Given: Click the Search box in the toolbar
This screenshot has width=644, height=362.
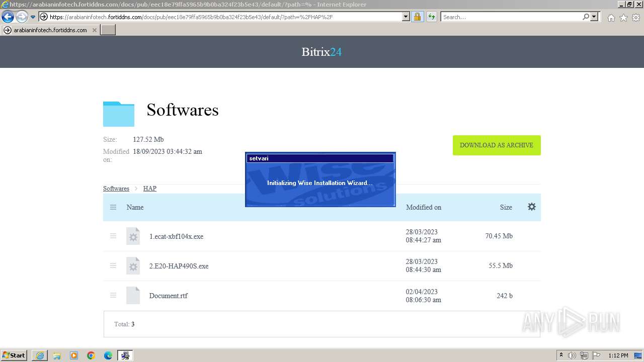Looking at the screenshot, I should [x=511, y=17].
